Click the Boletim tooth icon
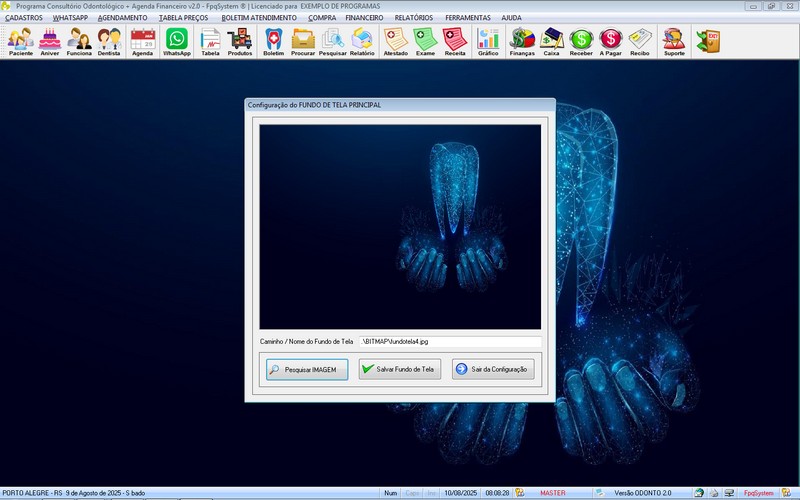The image size is (800, 500). click(273, 41)
